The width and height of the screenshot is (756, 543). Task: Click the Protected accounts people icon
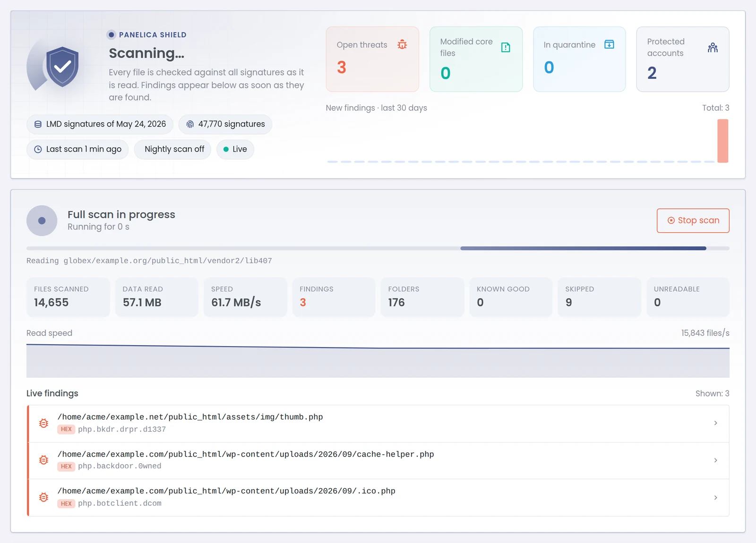point(713,47)
